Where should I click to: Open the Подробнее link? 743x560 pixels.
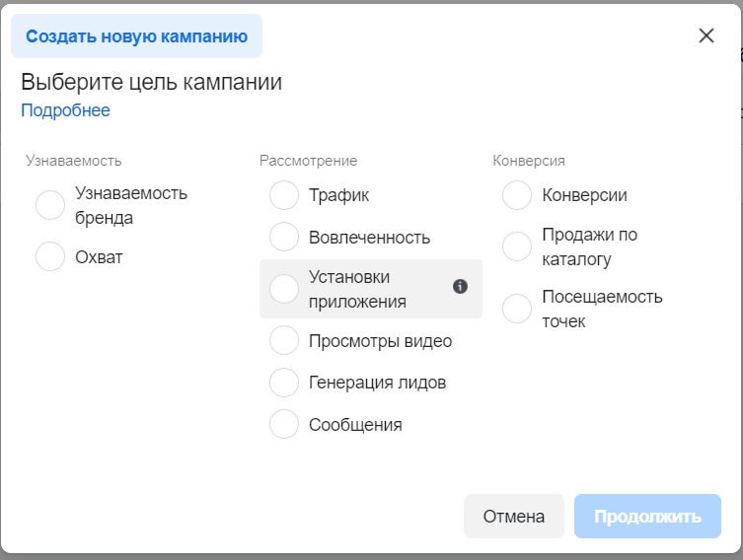click(65, 110)
